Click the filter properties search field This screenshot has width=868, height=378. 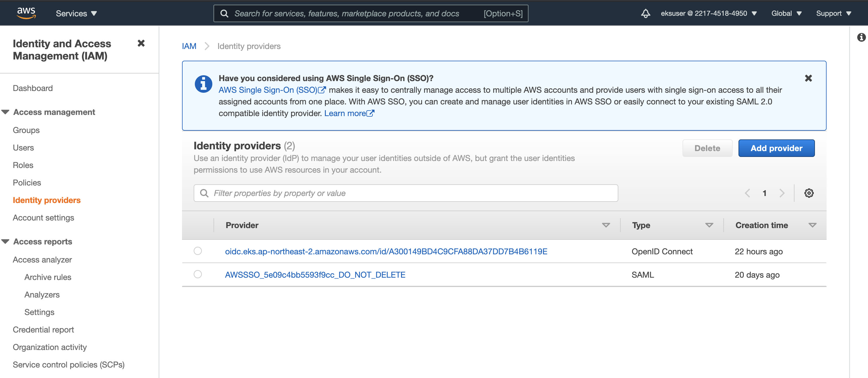(406, 193)
